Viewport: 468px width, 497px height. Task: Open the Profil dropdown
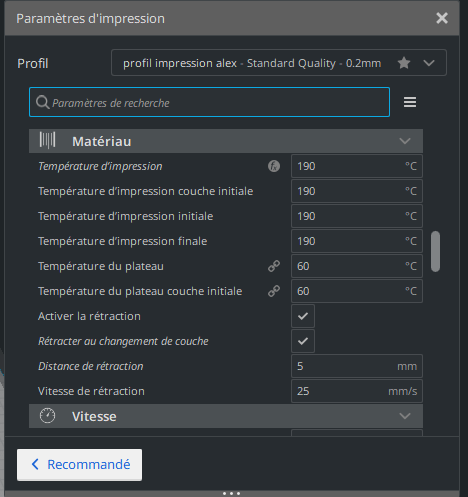[279, 63]
